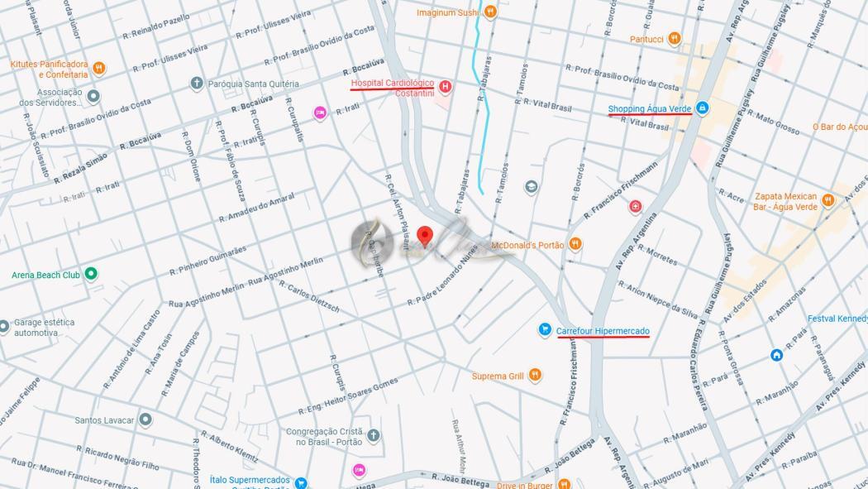Click the school graduation cap icon
This screenshot has width=868, height=489.
(531, 187)
